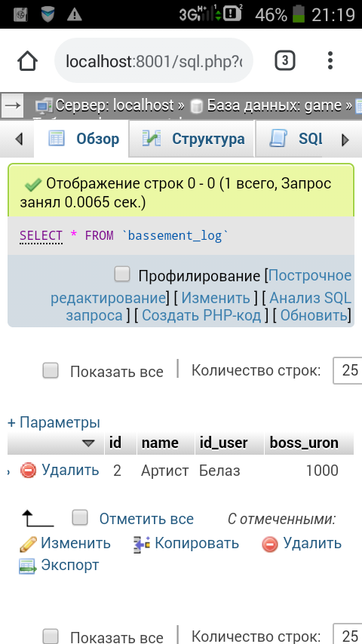
Task: Click the pencil Изменить icon for marked rows
Action: 29,544
